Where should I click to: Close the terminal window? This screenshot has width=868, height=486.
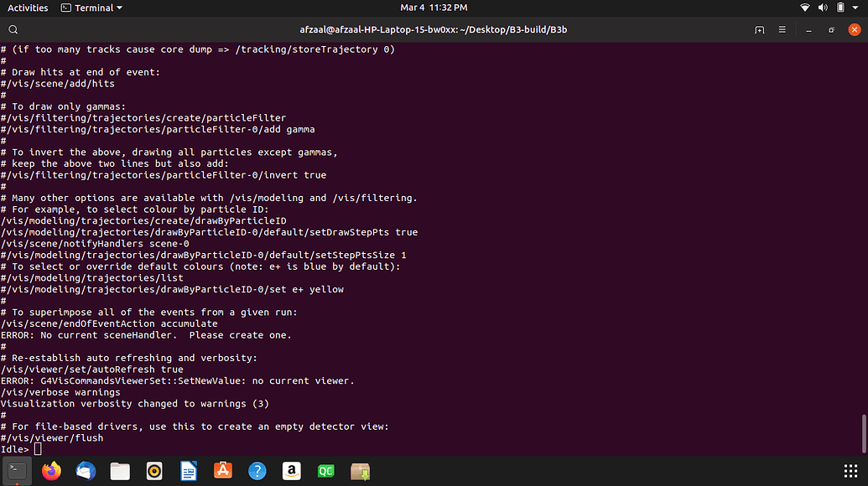[x=854, y=30]
